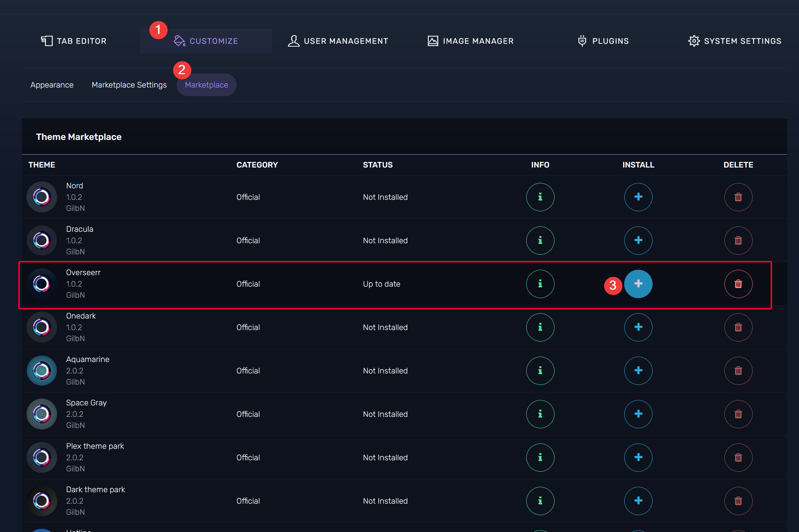This screenshot has width=799, height=532.
Task: Click the Theme Marketplace heading
Action: 79,137
